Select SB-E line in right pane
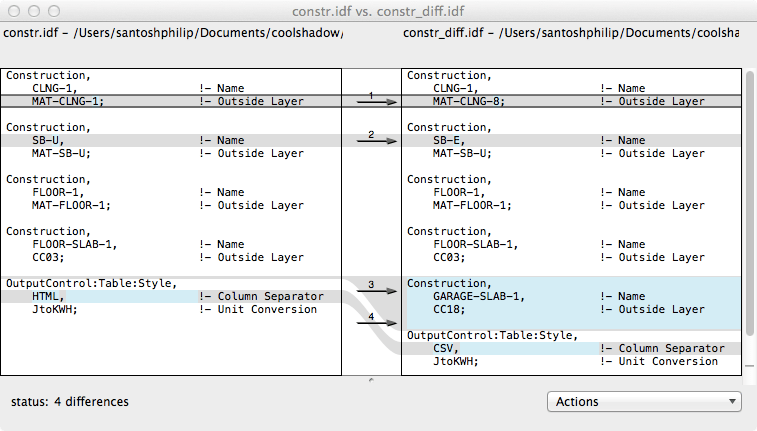This screenshot has height=431, width=757. coord(572,140)
